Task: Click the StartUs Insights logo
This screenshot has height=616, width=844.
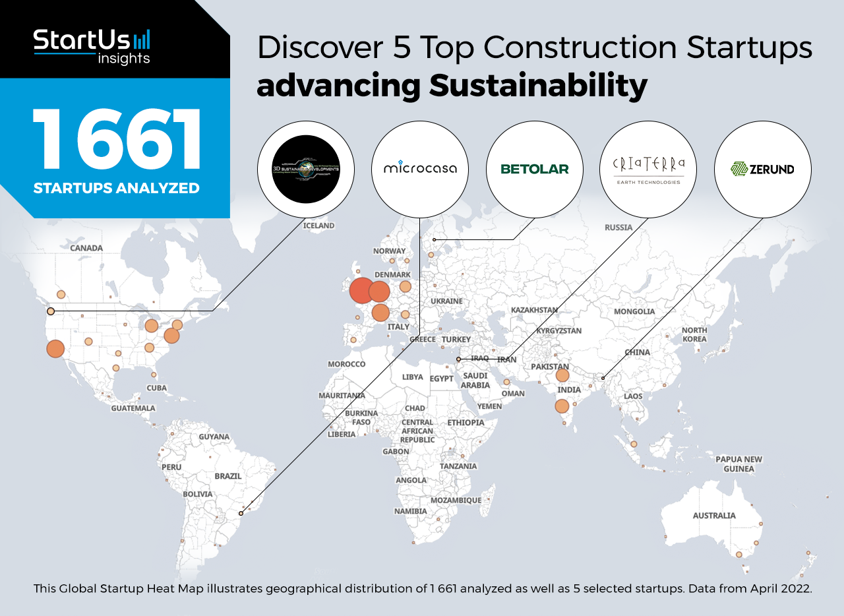Action: (x=92, y=46)
